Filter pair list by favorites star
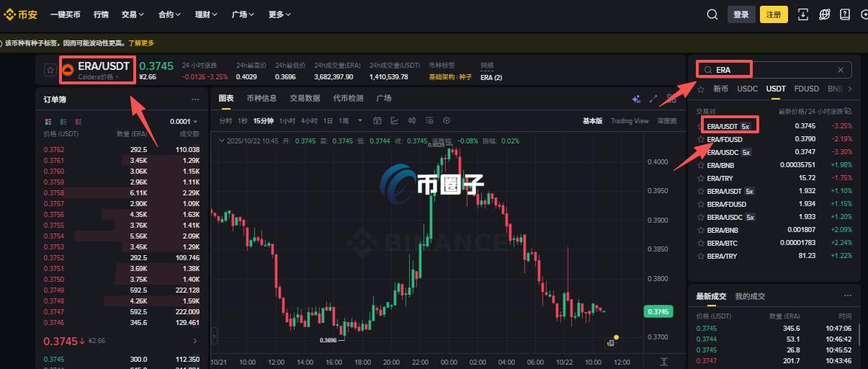 click(x=701, y=89)
